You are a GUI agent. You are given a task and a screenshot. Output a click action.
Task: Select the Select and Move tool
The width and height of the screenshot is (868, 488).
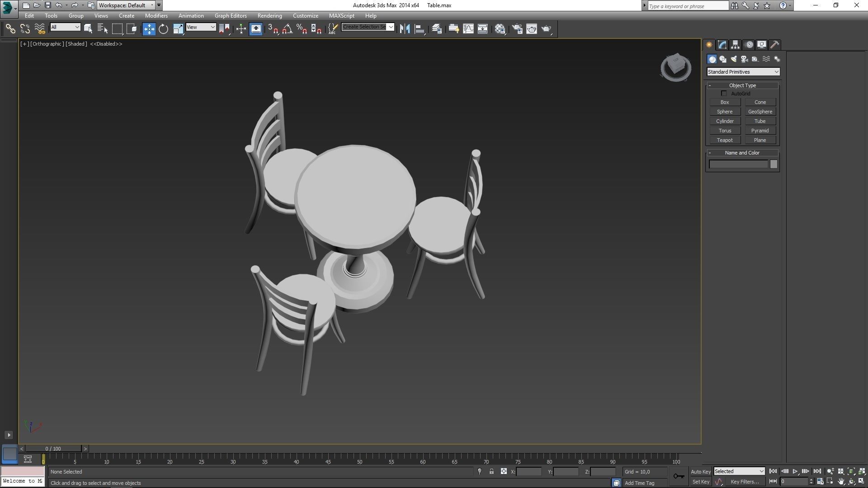click(149, 29)
